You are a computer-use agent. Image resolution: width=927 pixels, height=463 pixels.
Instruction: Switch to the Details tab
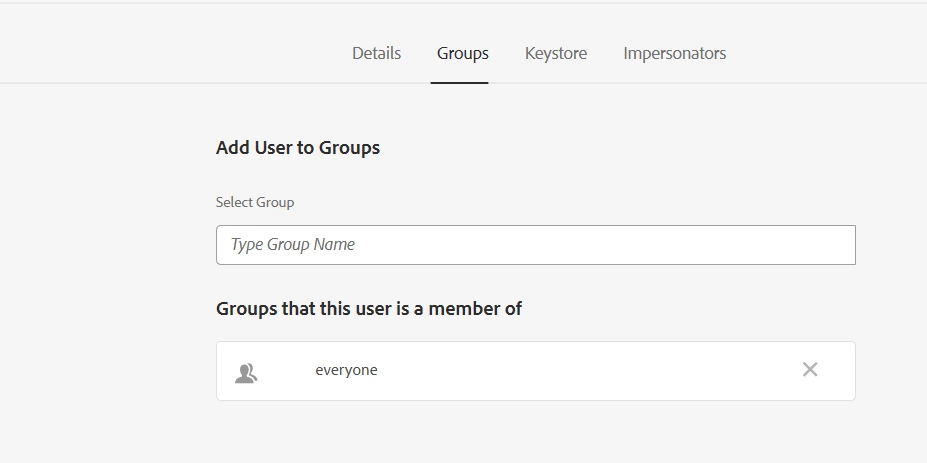pos(377,53)
